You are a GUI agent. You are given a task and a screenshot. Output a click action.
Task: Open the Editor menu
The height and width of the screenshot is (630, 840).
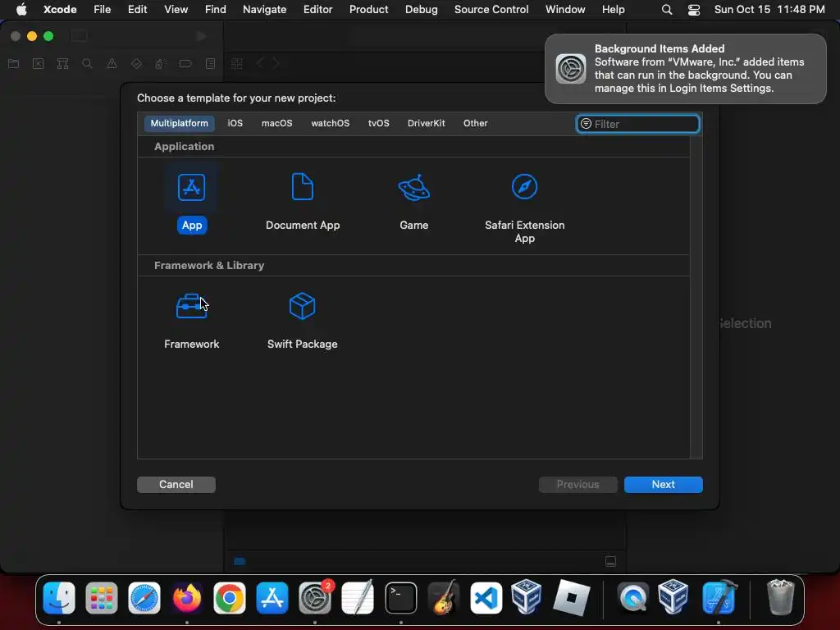(317, 9)
